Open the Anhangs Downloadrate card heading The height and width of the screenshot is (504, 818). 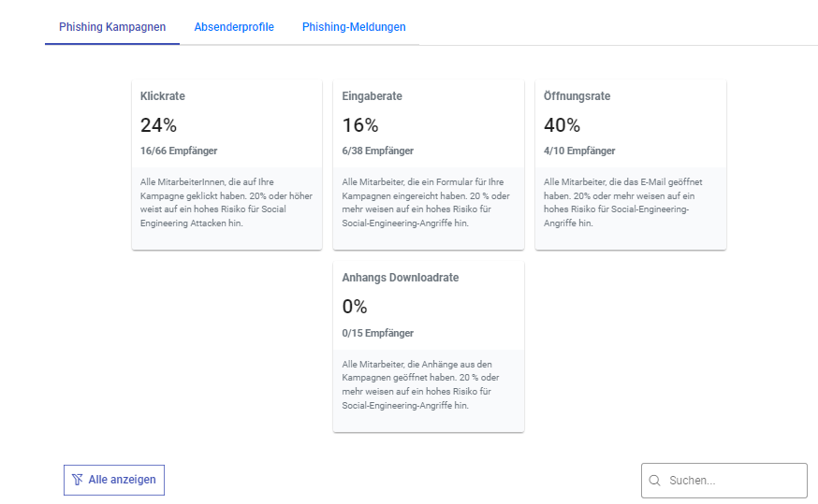401,278
